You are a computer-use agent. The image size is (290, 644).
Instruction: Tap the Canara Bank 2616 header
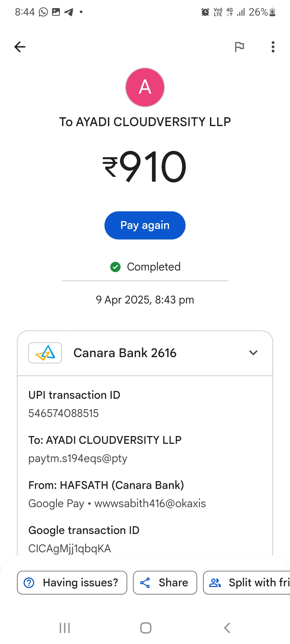pyautogui.click(x=125, y=353)
